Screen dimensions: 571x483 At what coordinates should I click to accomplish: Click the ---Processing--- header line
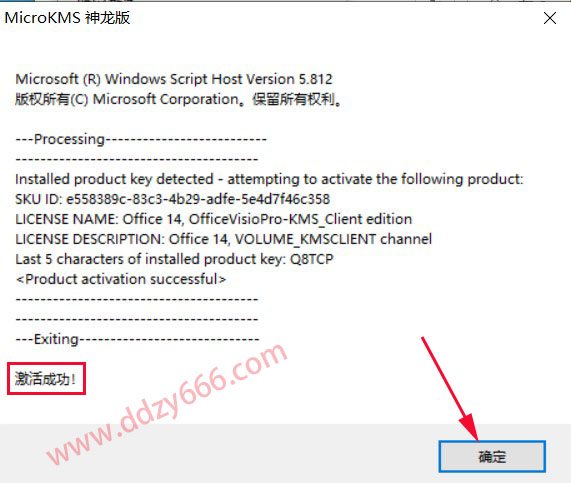coord(141,139)
